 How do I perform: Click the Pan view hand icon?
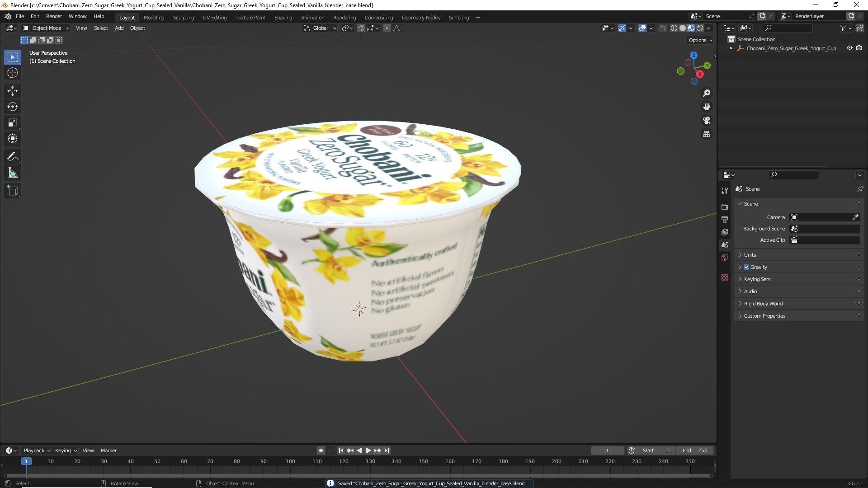tap(707, 107)
